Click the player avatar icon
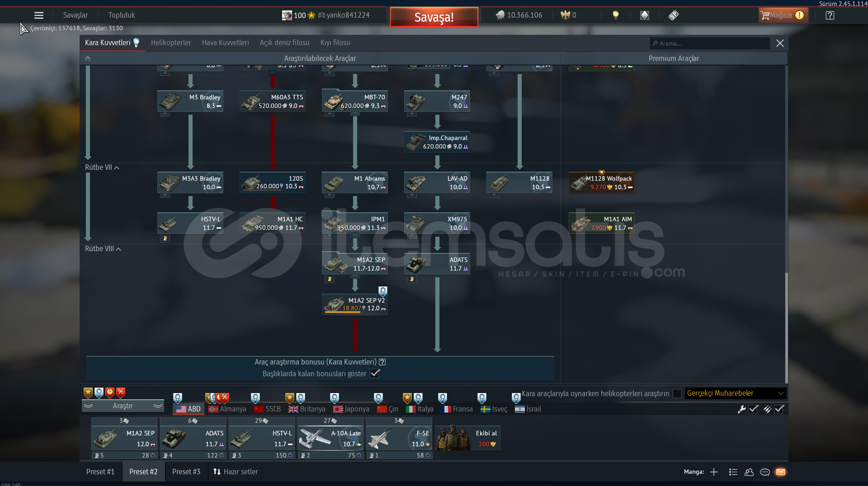This screenshot has height=486, width=868. [x=287, y=15]
